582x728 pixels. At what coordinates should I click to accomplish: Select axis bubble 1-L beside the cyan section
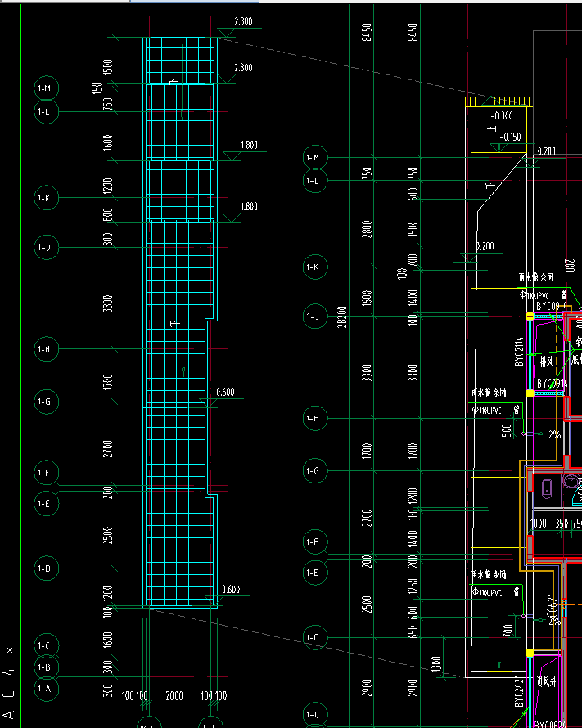click(x=46, y=112)
